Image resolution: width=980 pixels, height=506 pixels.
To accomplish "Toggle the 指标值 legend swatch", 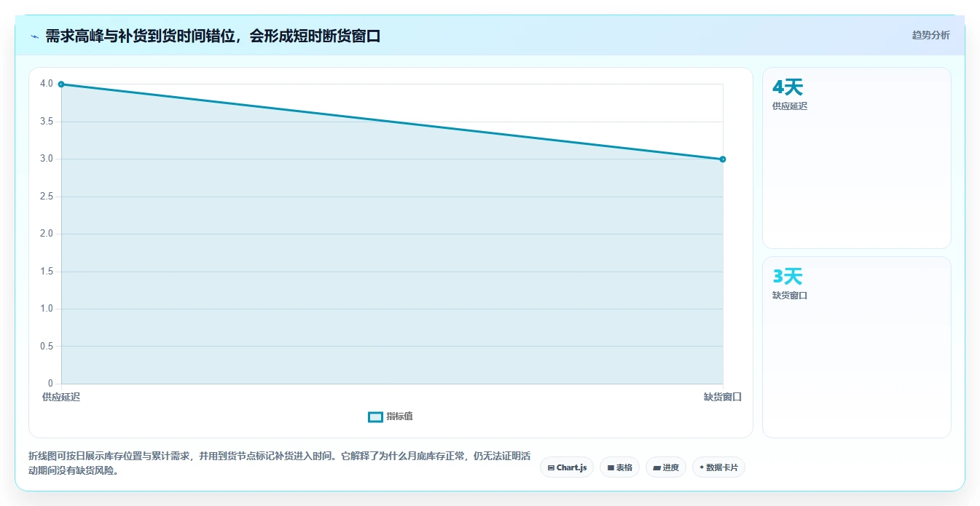I will click(375, 417).
